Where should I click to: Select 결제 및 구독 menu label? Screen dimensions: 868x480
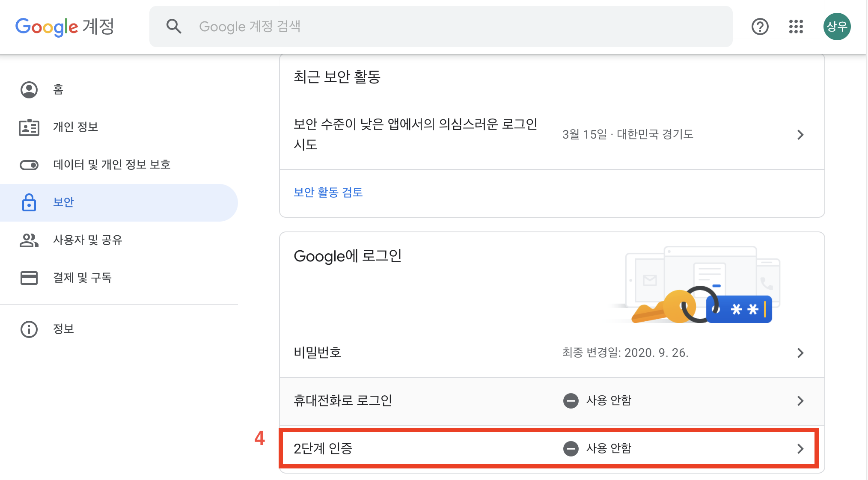tap(82, 278)
